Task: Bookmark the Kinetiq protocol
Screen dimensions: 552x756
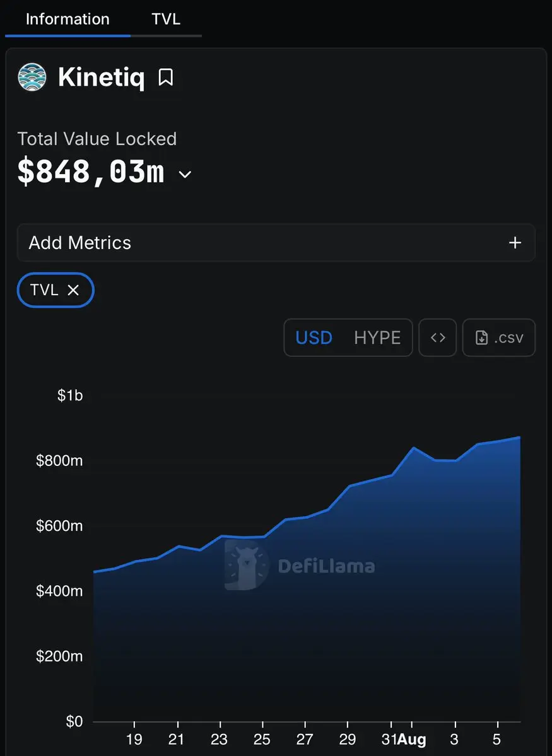Action: 165,77
